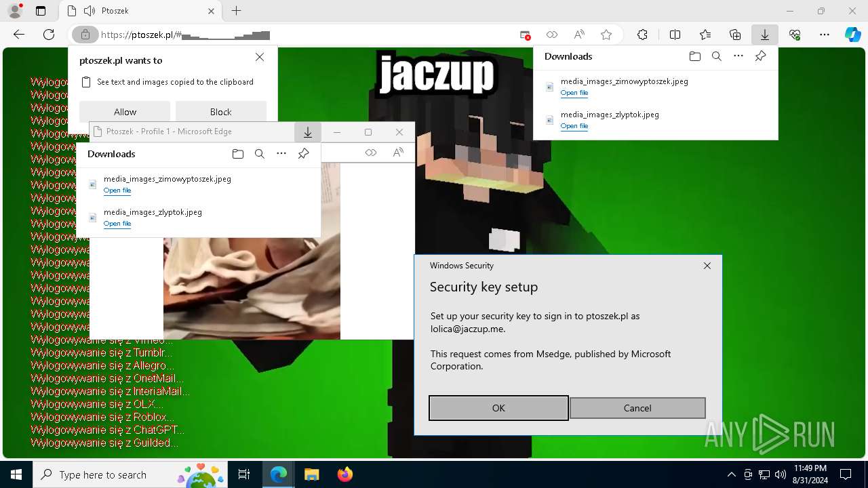Open volume control in system tray
This screenshot has width=868, height=488.
point(781,474)
